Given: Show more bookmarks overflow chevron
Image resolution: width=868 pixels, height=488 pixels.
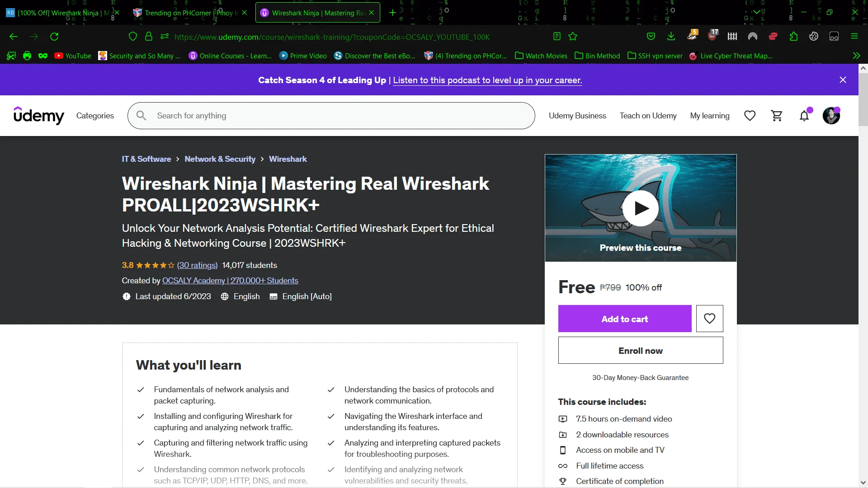Looking at the screenshot, I should [x=856, y=56].
